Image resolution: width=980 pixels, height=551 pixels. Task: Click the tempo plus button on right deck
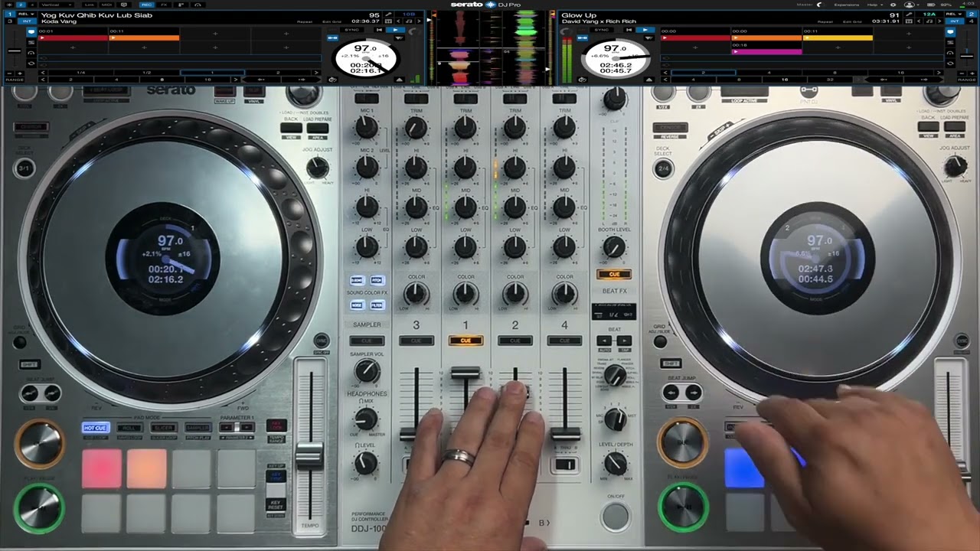[972, 73]
